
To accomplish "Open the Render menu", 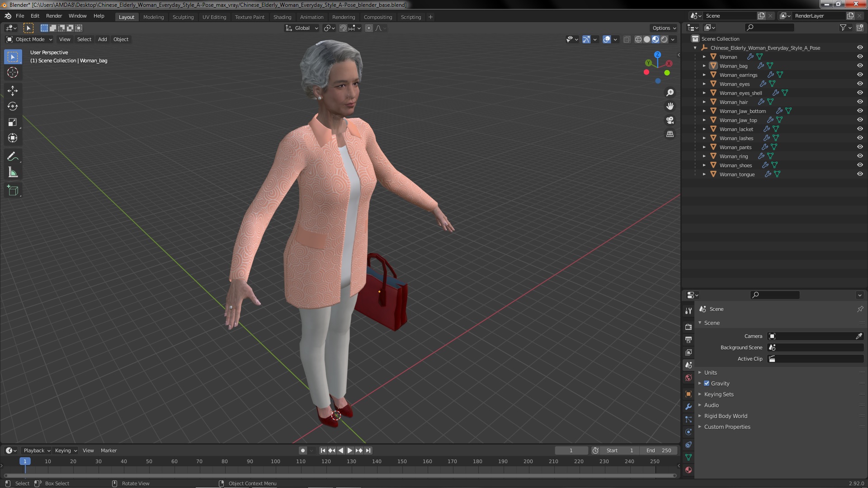I will click(x=54, y=16).
